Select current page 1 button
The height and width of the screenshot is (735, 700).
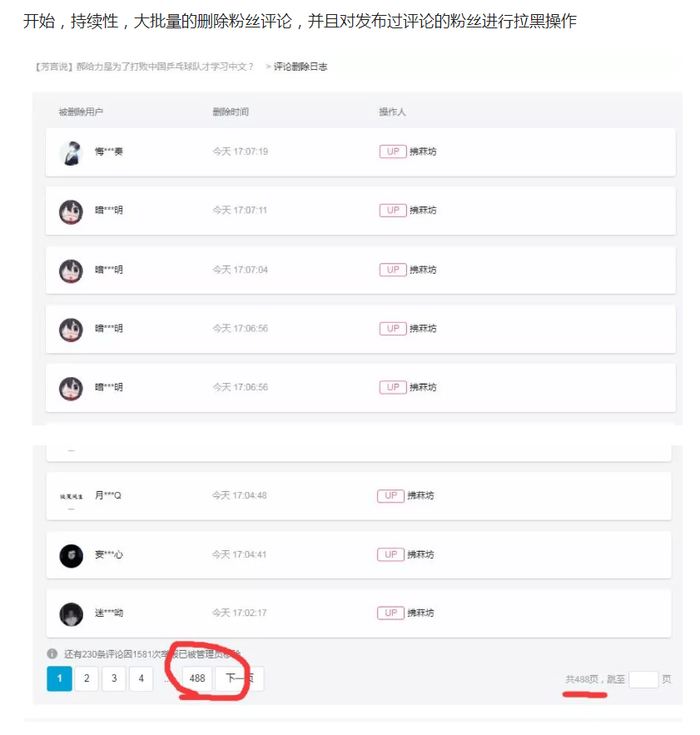click(60, 678)
